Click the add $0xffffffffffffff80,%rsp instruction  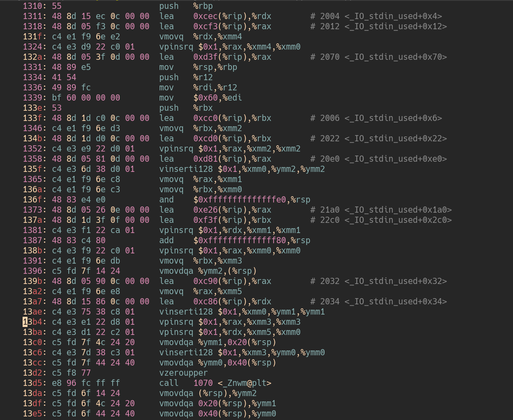[235, 241]
